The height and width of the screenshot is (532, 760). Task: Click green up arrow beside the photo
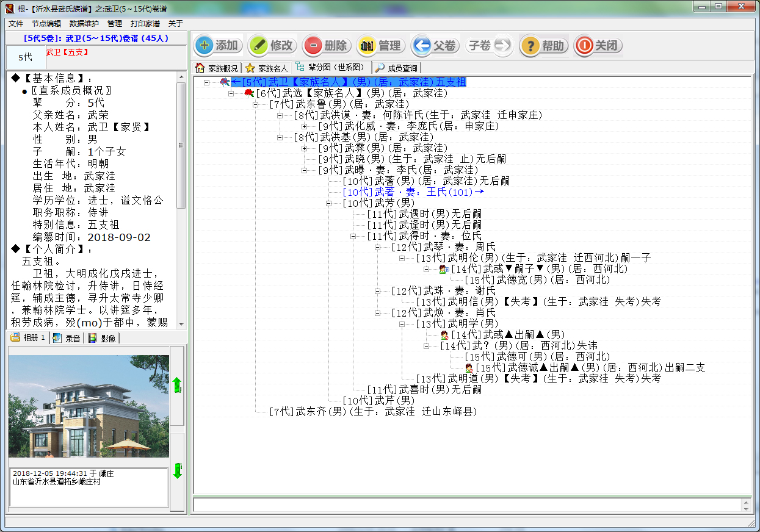point(177,385)
